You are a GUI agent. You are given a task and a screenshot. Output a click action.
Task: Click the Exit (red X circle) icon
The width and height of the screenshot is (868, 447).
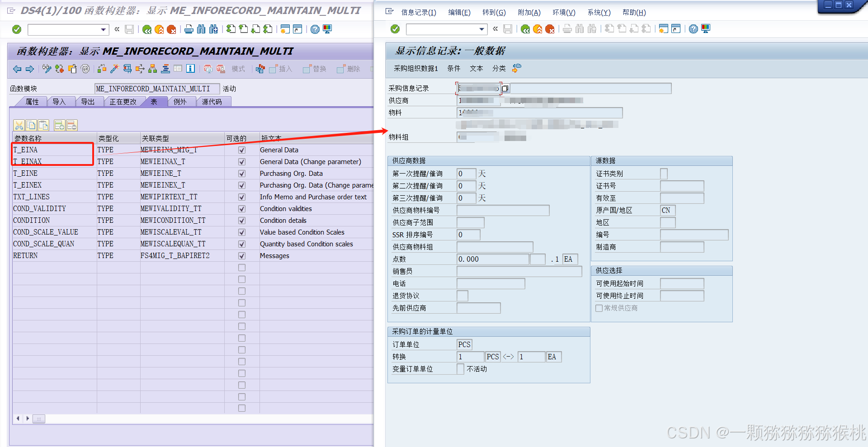coord(171,29)
